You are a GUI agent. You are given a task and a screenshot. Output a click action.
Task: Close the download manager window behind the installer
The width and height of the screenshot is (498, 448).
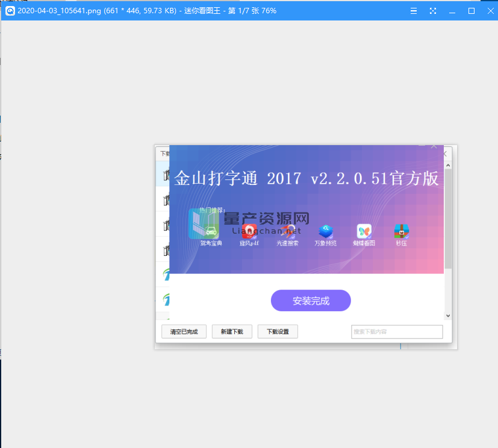point(445,154)
